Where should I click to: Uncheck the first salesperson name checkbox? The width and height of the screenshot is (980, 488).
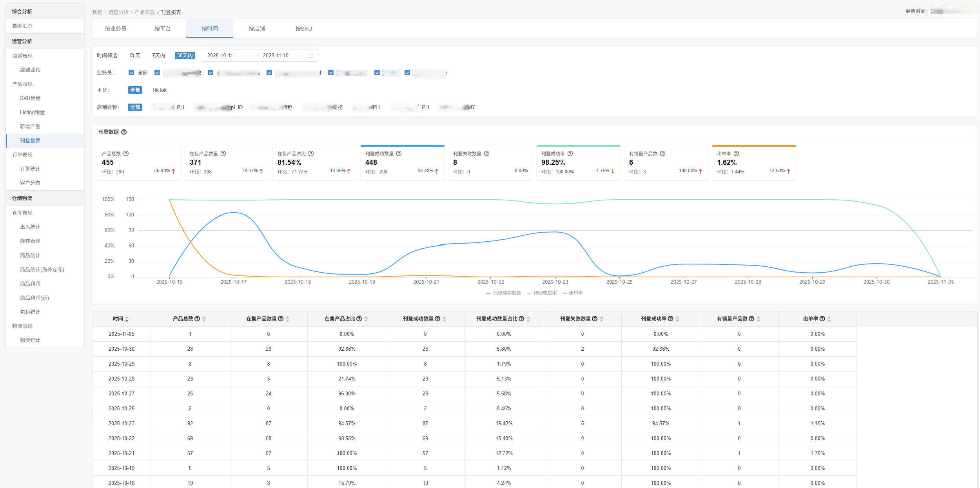157,73
